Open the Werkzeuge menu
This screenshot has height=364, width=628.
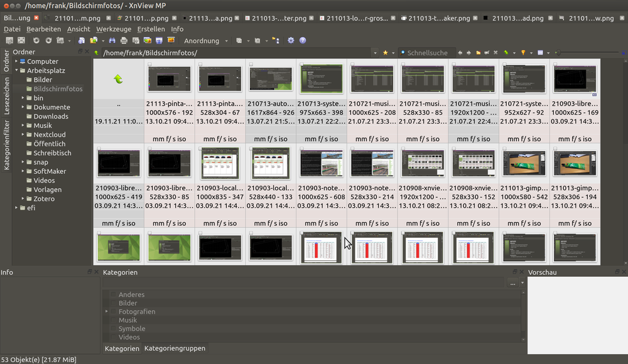(114, 29)
